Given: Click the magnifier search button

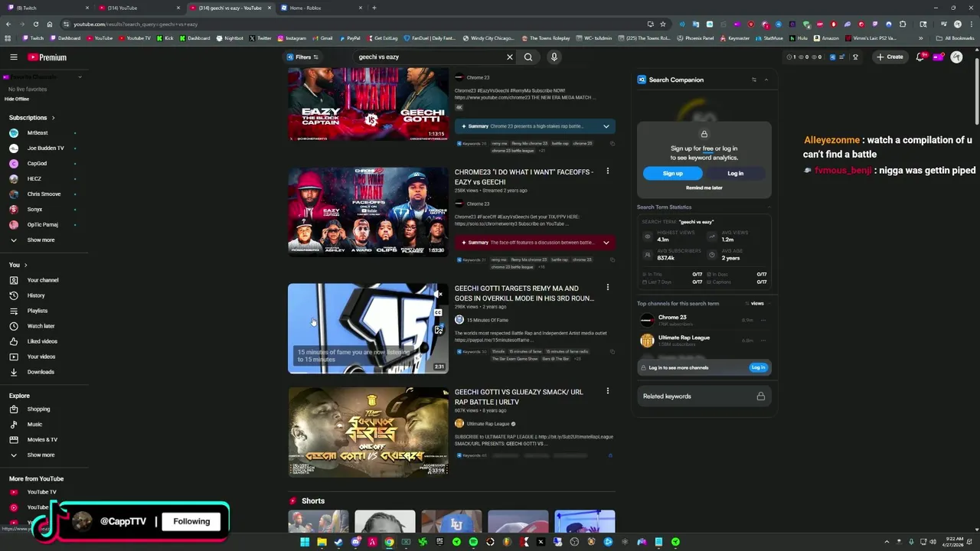Looking at the screenshot, I should (528, 57).
